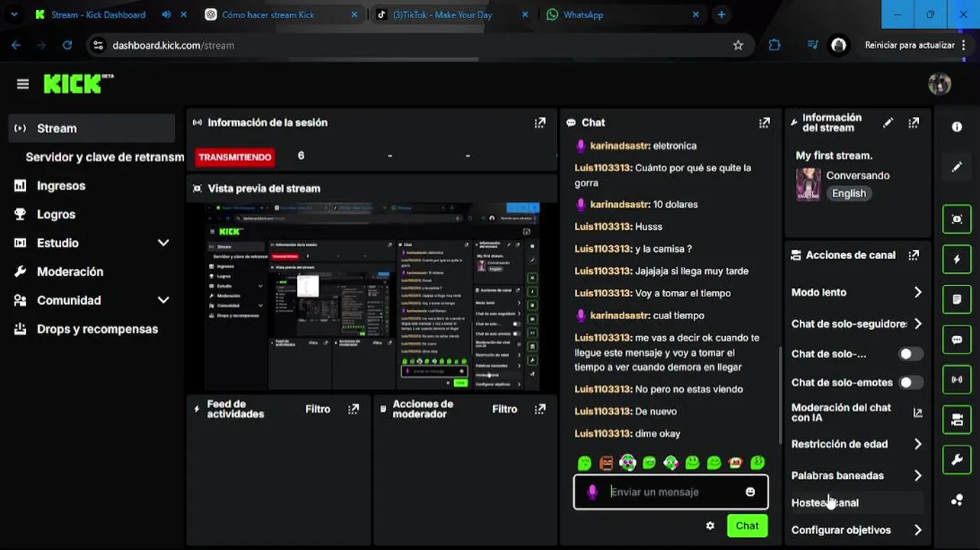This screenshot has height=550, width=980.
Task: Toggle Chat de solo-emotes switch
Action: (911, 383)
